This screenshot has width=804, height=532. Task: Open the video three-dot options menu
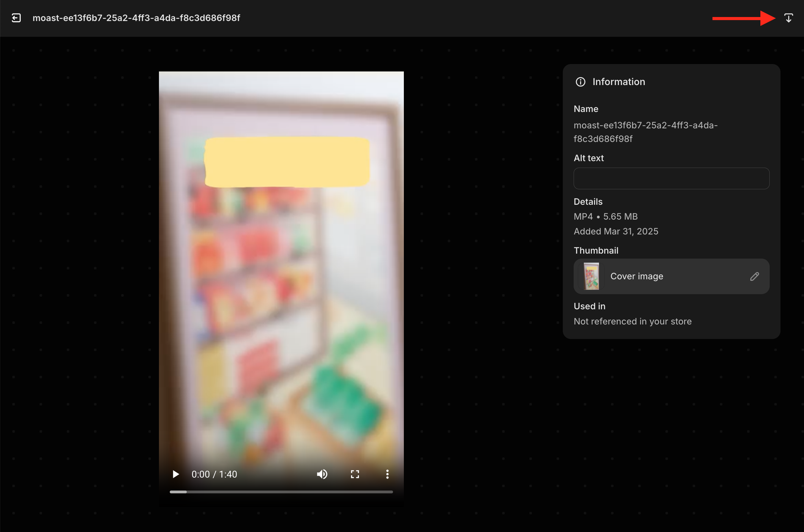pyautogui.click(x=387, y=474)
